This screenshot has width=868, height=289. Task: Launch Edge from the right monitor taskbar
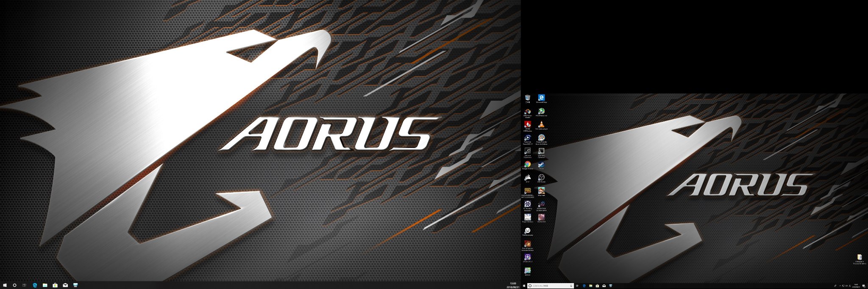(x=584, y=286)
